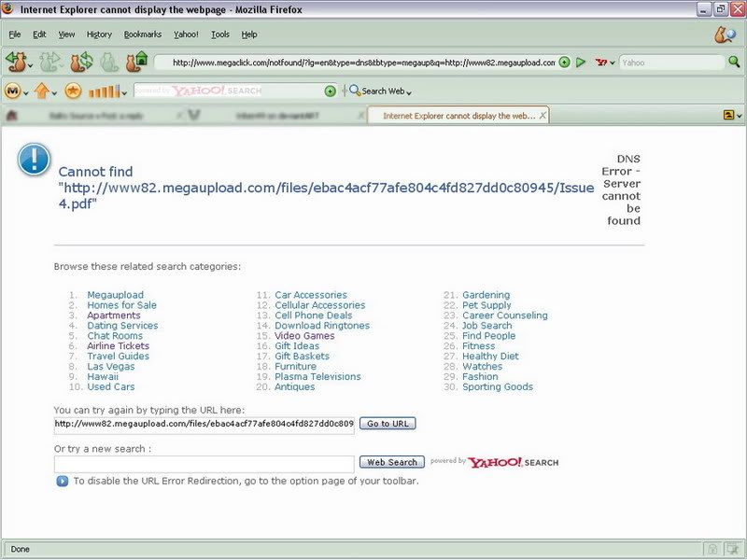Screen dimensions: 747x560
Task: Open the History menu
Action: [x=99, y=35]
